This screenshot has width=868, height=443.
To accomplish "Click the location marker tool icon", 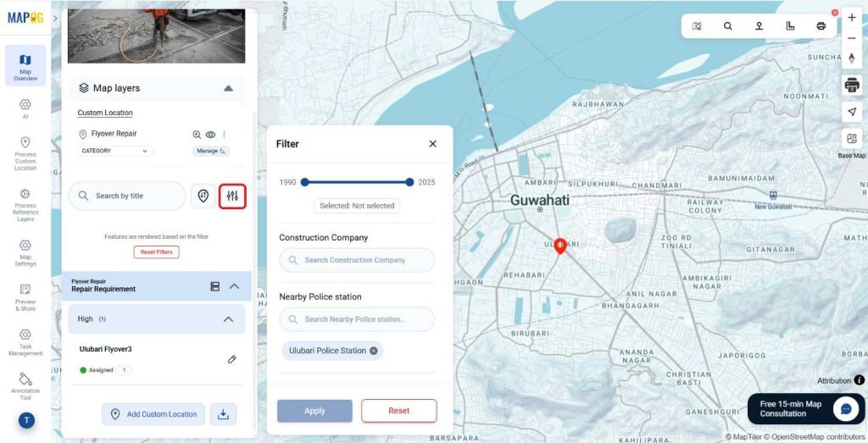I will pyautogui.click(x=759, y=26).
